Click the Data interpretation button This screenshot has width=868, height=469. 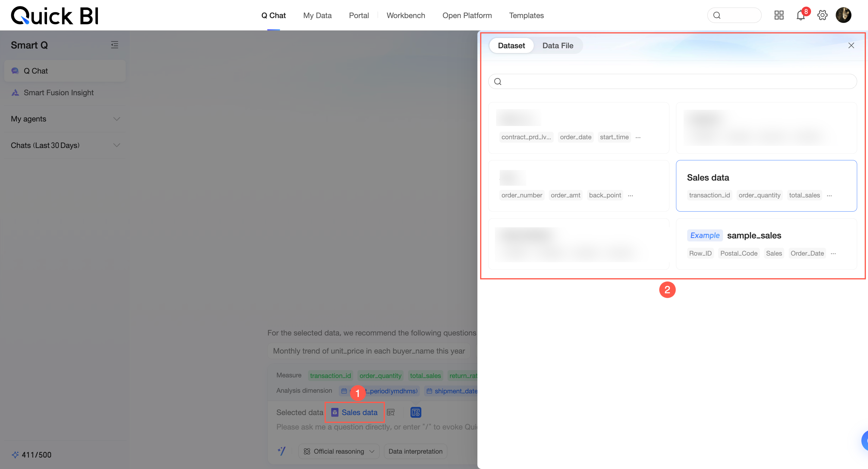pos(415,451)
